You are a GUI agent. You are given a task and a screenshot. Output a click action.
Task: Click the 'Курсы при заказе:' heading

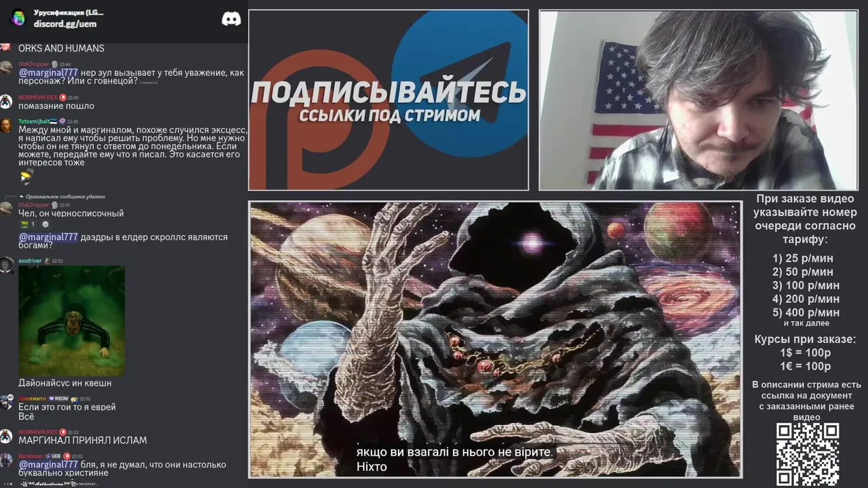(x=805, y=340)
